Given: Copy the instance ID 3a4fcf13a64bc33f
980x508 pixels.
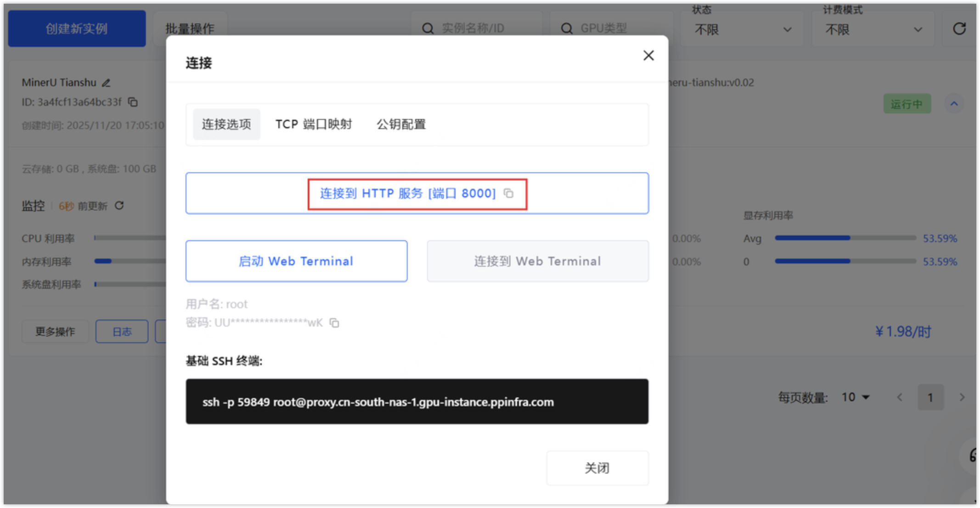Looking at the screenshot, I should coord(133,102).
